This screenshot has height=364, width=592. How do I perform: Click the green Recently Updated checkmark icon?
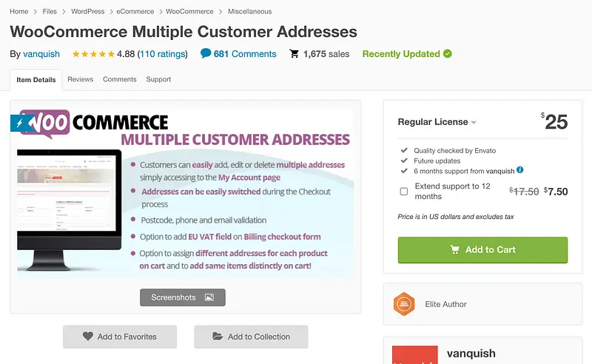448,54
